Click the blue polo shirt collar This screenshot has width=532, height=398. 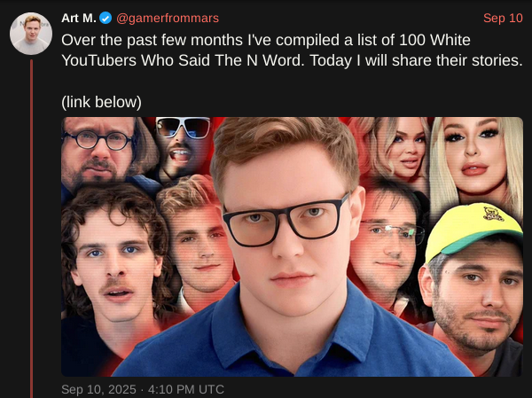click(292, 336)
